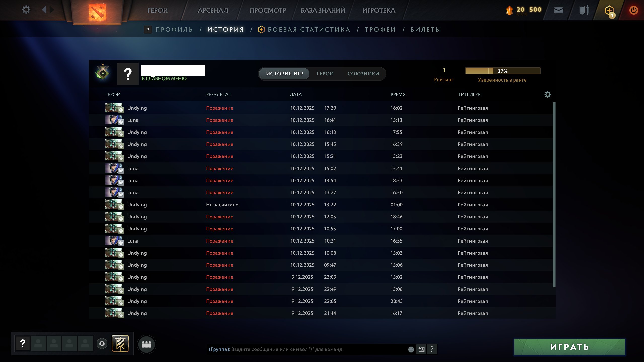644x362 pixels.
Task: Click the ТРОФЕИ link in profile navigation
Action: coord(380,29)
